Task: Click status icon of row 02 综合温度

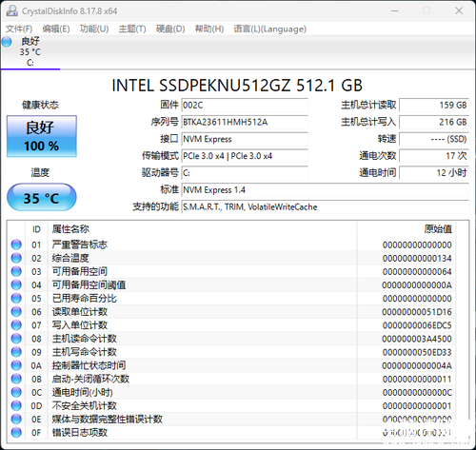Action: point(16,258)
